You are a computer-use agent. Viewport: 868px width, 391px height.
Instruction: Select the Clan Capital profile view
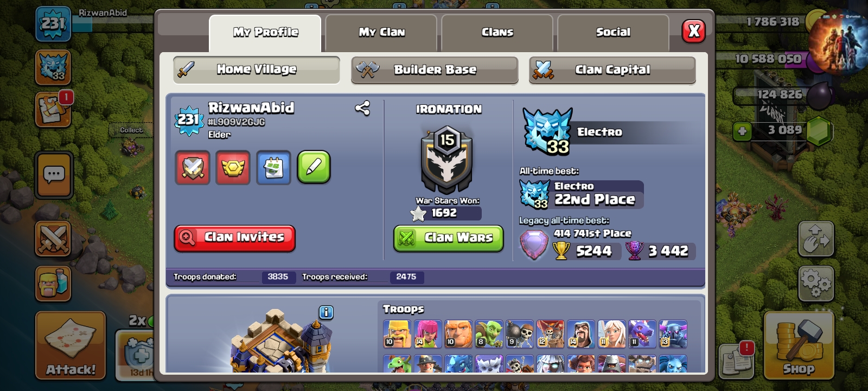click(x=612, y=70)
